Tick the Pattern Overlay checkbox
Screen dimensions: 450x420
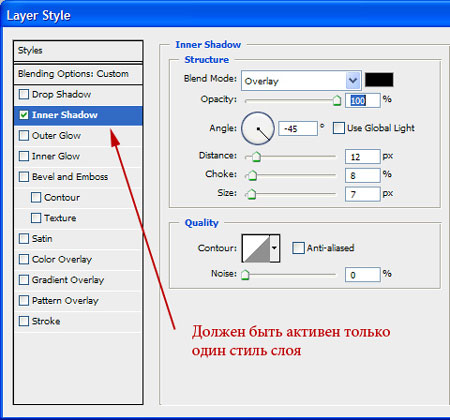(x=24, y=300)
